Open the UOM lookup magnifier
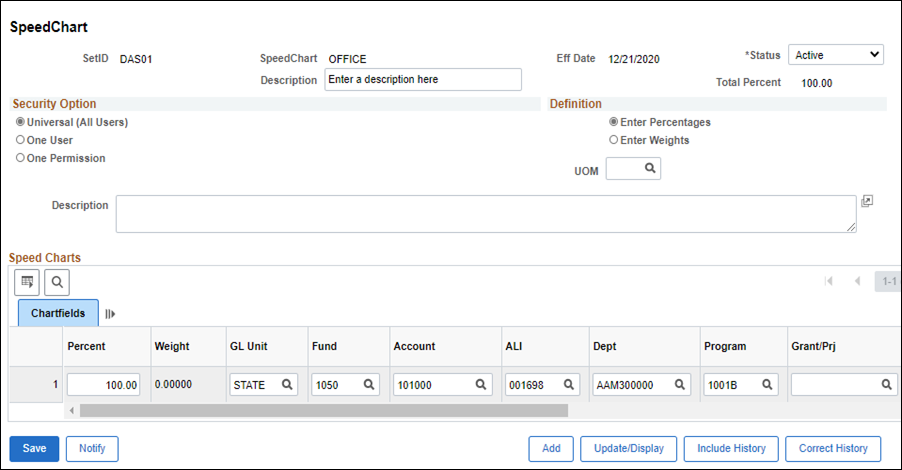The image size is (902, 470). coord(650,168)
